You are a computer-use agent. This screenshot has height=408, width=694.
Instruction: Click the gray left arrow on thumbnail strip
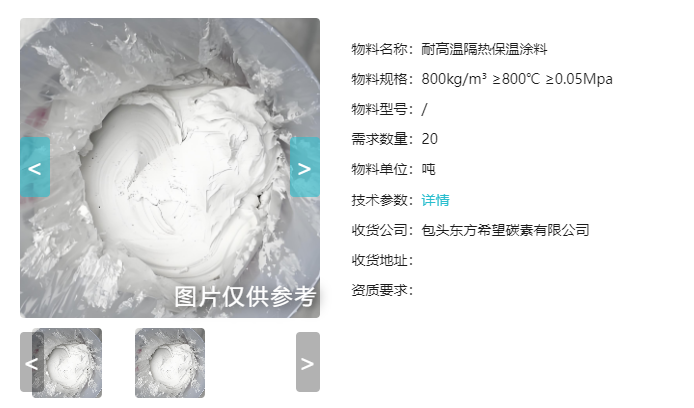(32, 362)
